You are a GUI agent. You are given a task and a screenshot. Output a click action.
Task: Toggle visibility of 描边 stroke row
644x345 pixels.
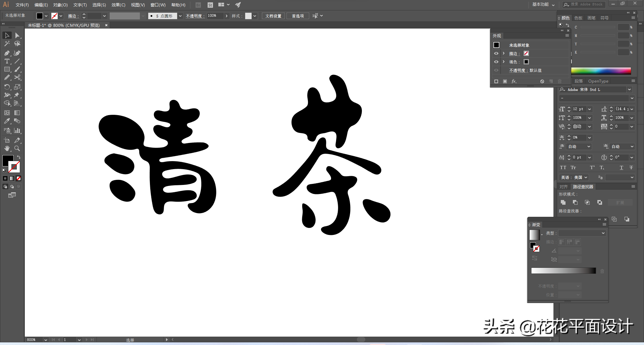point(496,53)
